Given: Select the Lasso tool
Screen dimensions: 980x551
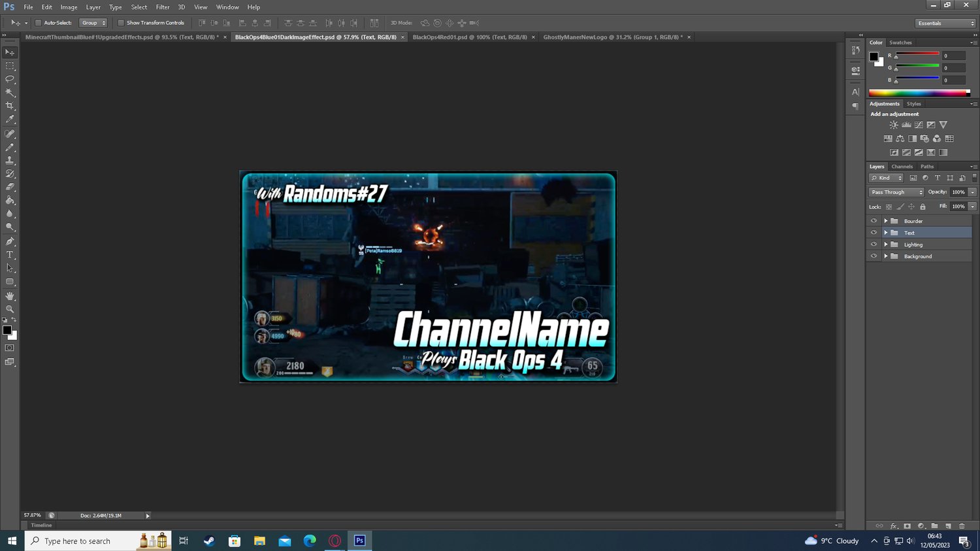Looking at the screenshot, I should click(x=10, y=79).
